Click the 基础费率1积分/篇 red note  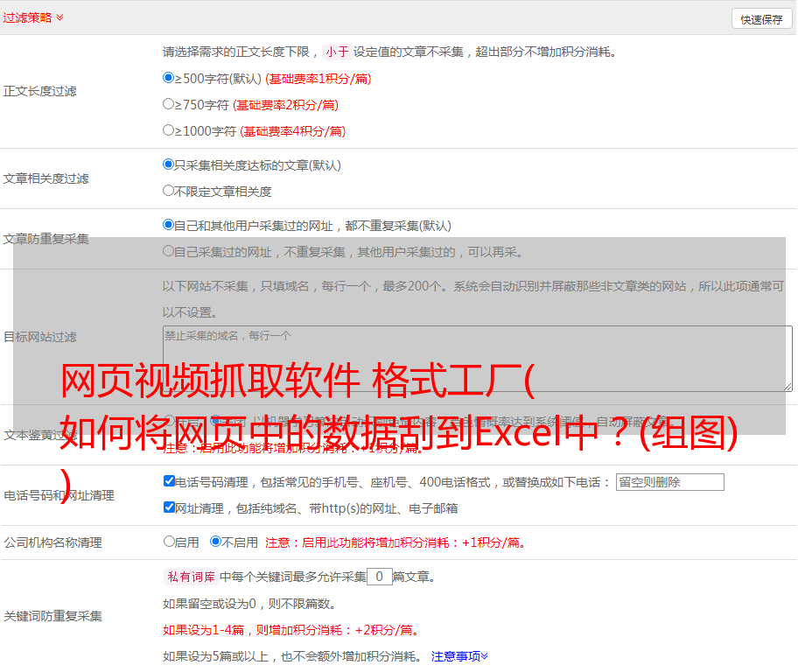click(318, 79)
